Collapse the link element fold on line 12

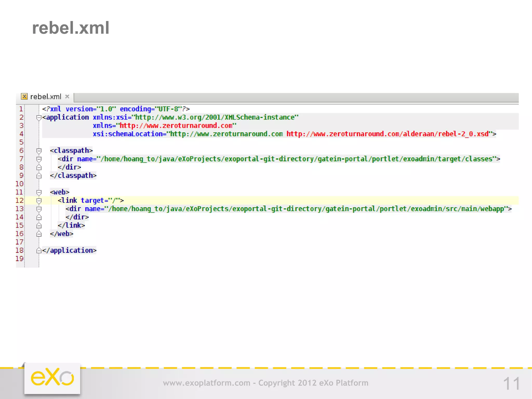(x=39, y=201)
